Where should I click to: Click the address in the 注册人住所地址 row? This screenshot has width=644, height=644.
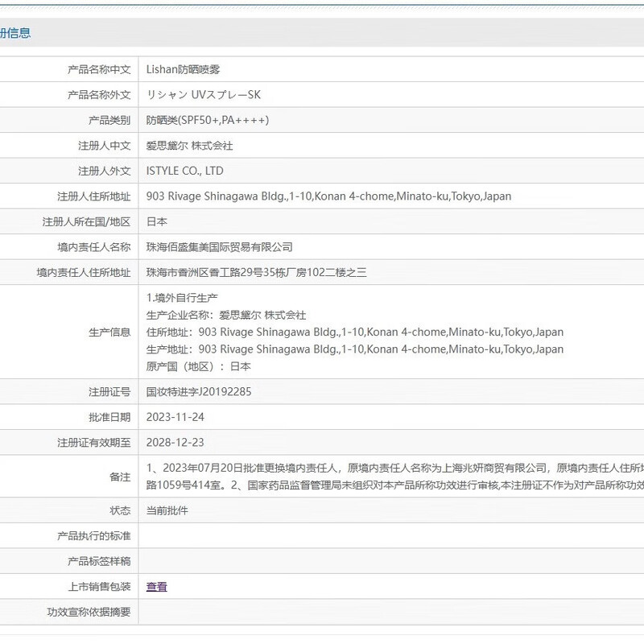click(328, 196)
